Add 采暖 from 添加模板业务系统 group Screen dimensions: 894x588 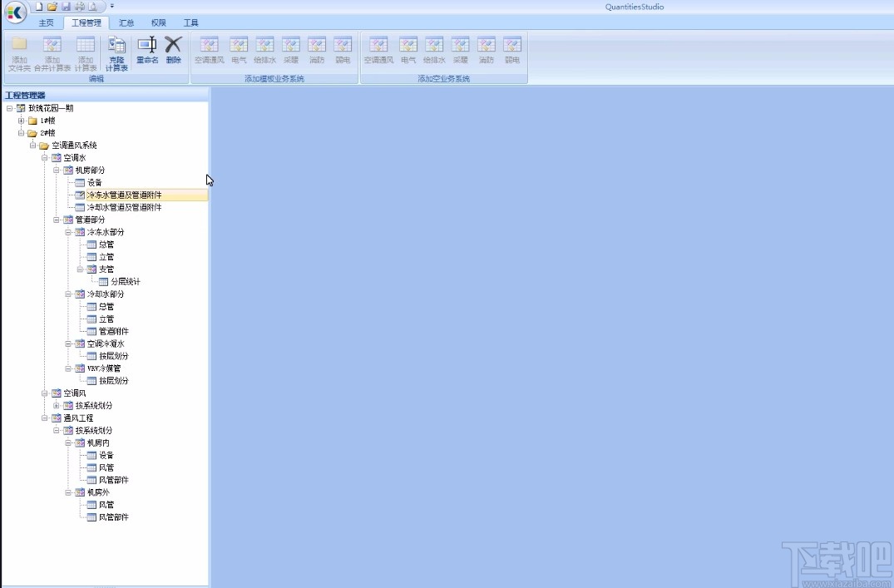[291, 50]
